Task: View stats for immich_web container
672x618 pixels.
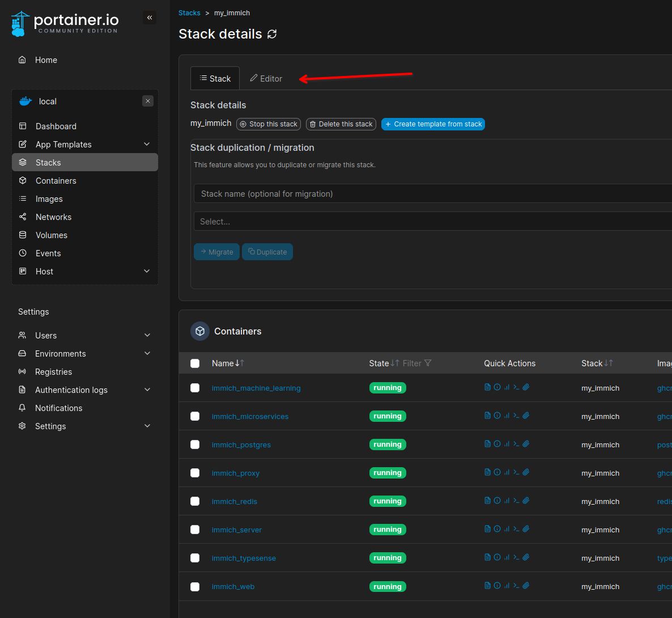Action: (x=507, y=586)
